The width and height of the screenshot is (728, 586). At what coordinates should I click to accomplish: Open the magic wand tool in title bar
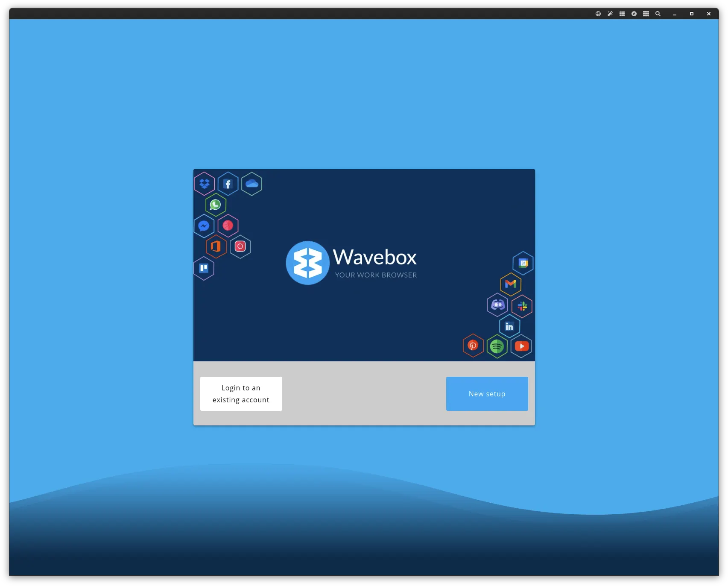(610, 14)
